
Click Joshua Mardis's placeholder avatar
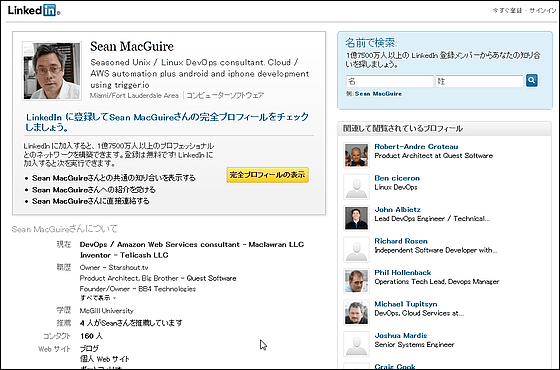click(356, 344)
